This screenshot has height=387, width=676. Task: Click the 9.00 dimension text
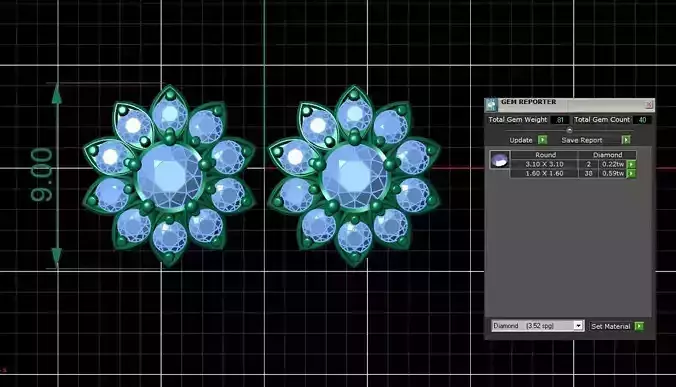pyautogui.click(x=41, y=175)
